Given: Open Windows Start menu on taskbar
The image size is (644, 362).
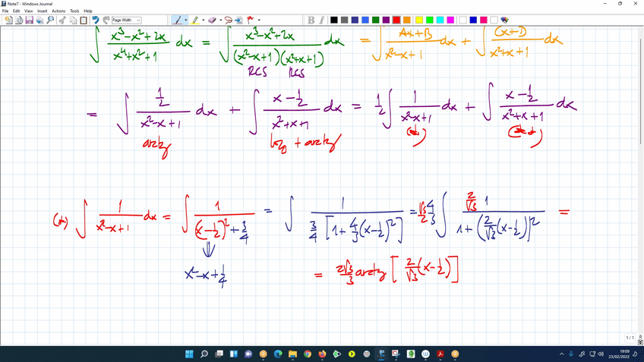Looking at the screenshot, I should (189, 354).
